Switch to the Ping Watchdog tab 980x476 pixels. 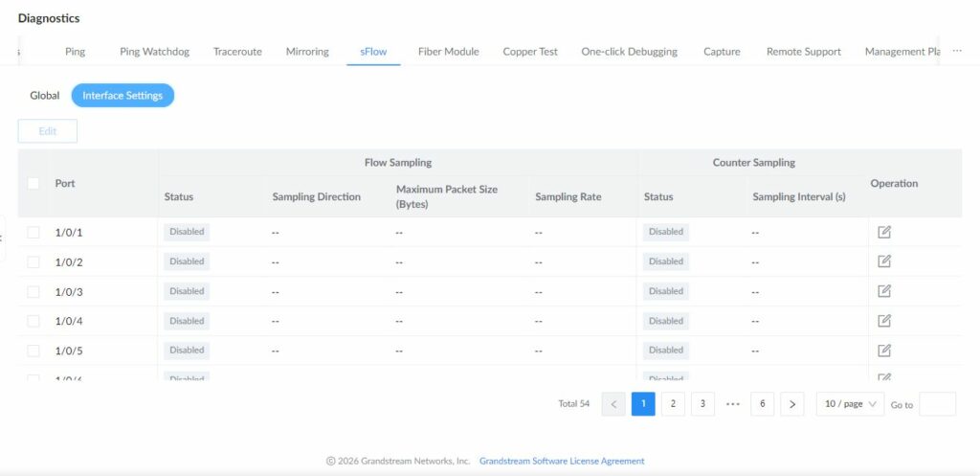(154, 52)
